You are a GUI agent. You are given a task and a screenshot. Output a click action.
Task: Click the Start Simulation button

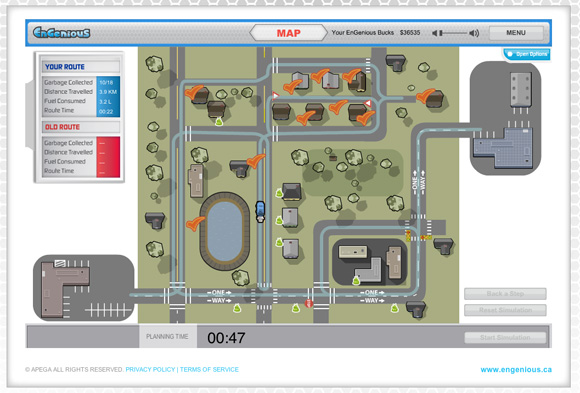coord(505,337)
